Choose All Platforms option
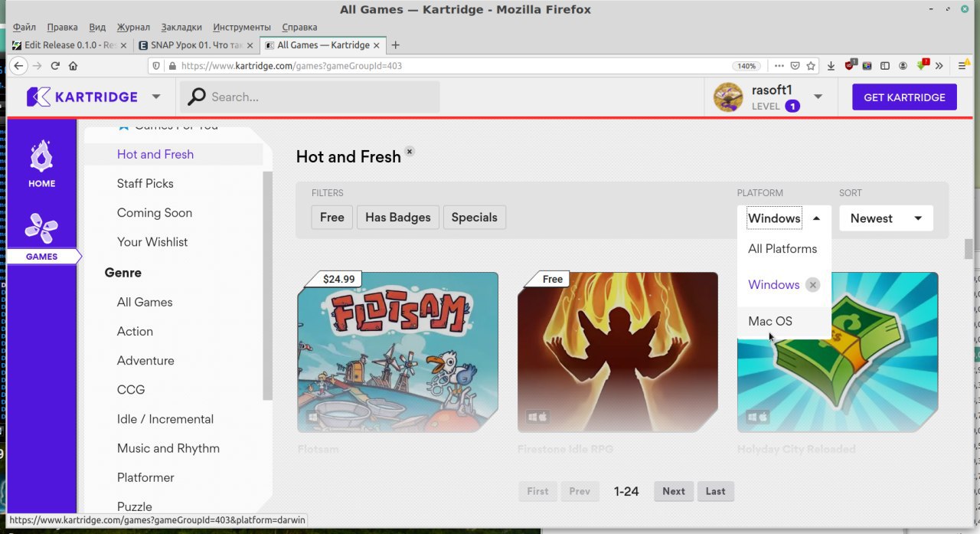This screenshot has width=980, height=534. point(782,249)
